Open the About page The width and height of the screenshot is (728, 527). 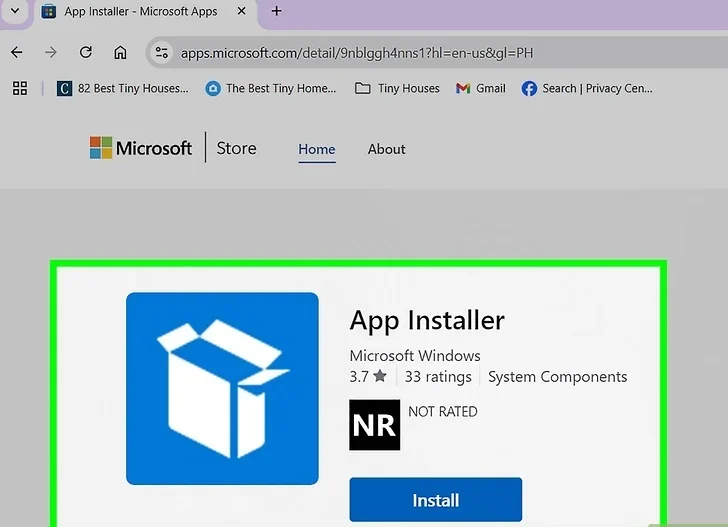[386, 150]
